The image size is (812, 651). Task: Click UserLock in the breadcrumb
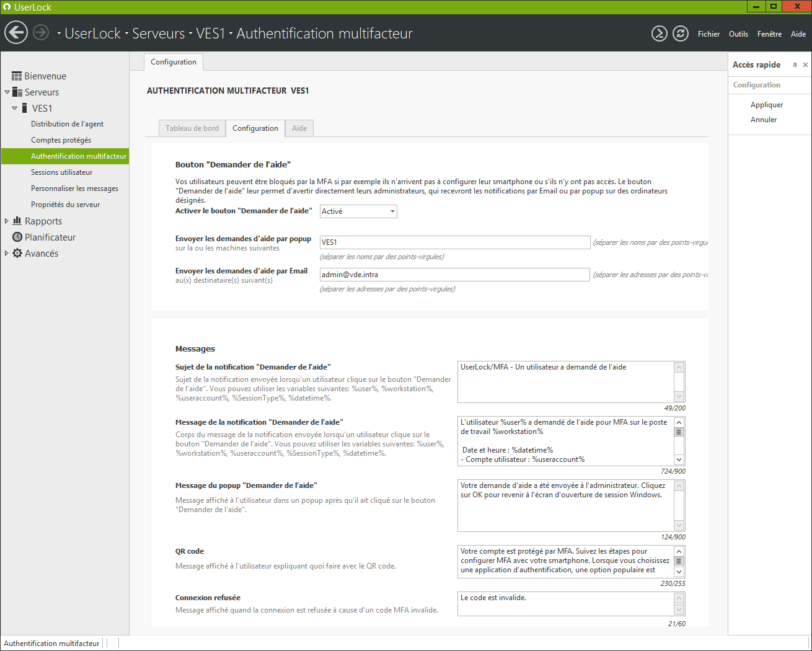click(92, 33)
